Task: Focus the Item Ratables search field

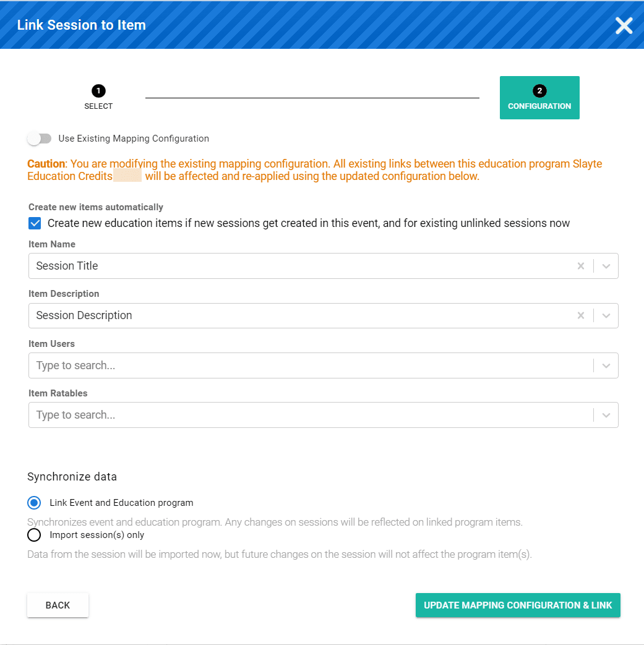Action: pos(311,415)
